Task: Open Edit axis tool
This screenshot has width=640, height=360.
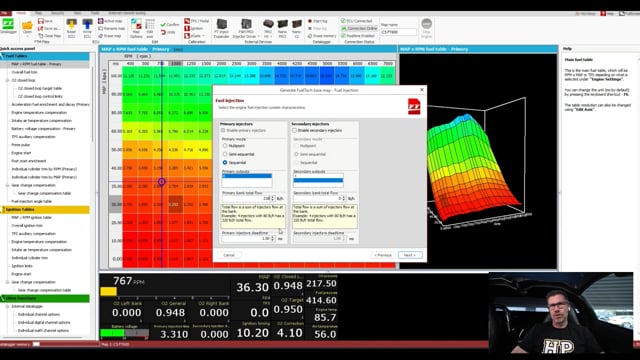Action: [x=150, y=28]
